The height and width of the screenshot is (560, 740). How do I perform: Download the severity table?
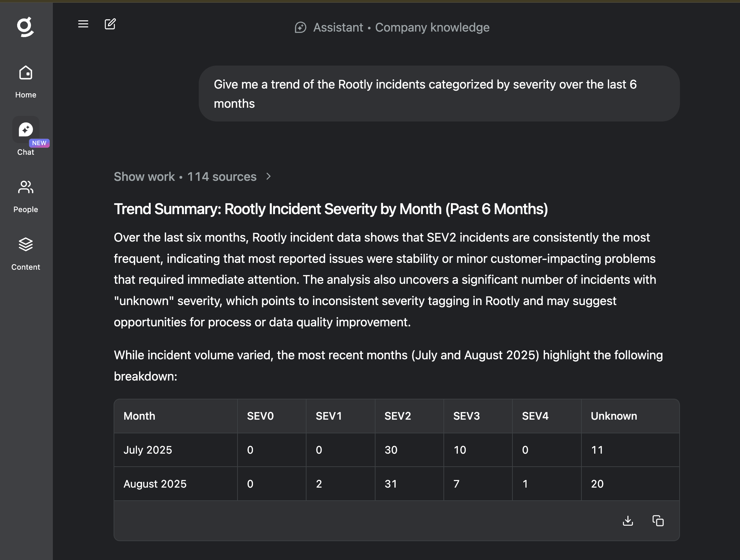point(628,521)
